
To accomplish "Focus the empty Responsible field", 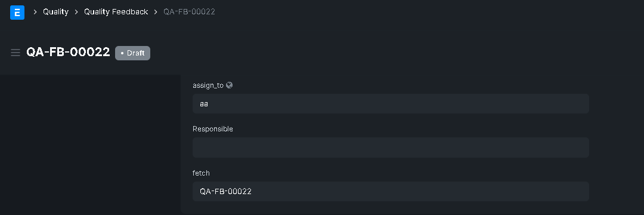I will coord(391,148).
